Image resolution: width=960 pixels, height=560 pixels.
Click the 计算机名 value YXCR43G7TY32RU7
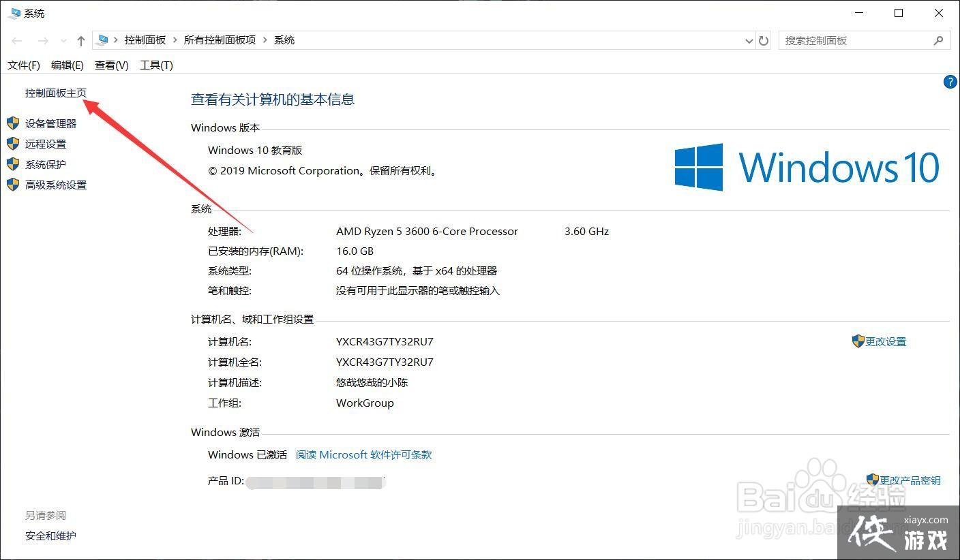(x=385, y=341)
